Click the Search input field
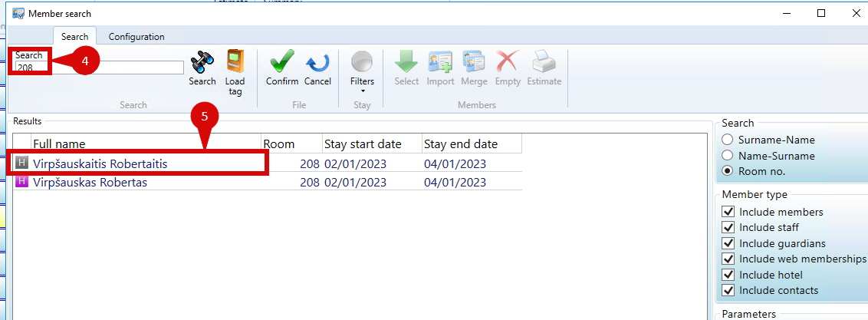Image resolution: width=868 pixels, height=320 pixels. [99, 68]
